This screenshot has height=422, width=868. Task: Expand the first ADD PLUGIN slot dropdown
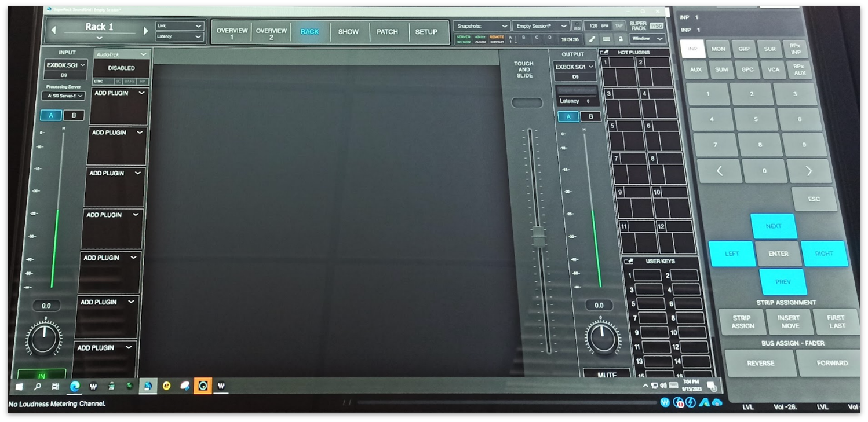(x=141, y=93)
